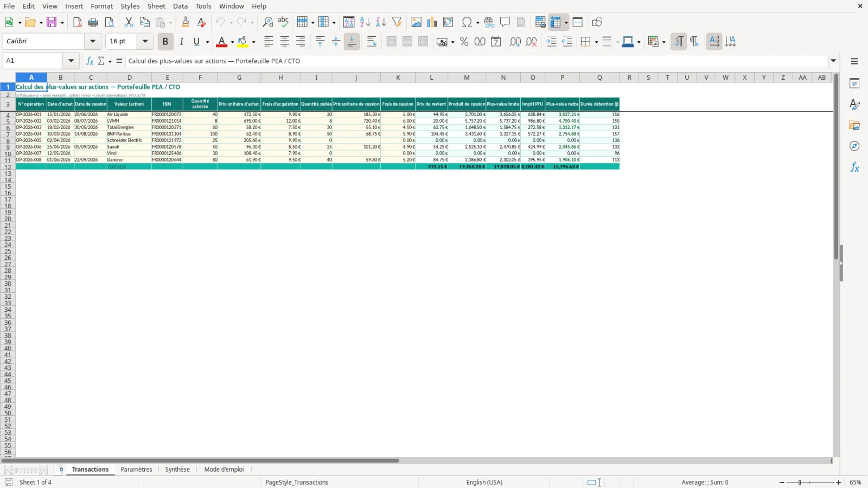Export directly as PDF
The height and width of the screenshot is (488, 868).
[78, 22]
